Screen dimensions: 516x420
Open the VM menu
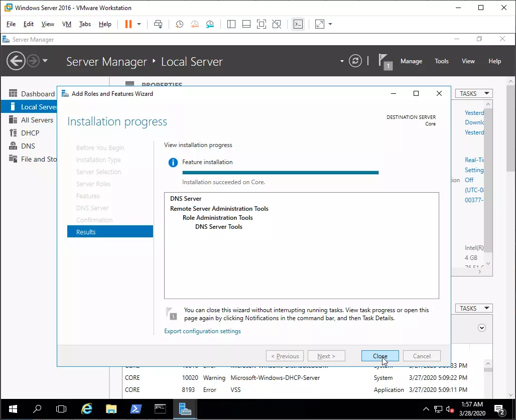[x=67, y=24]
